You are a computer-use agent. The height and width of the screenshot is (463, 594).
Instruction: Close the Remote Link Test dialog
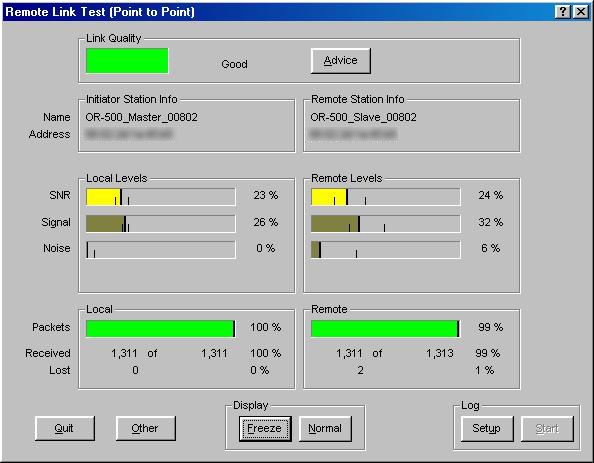point(580,12)
